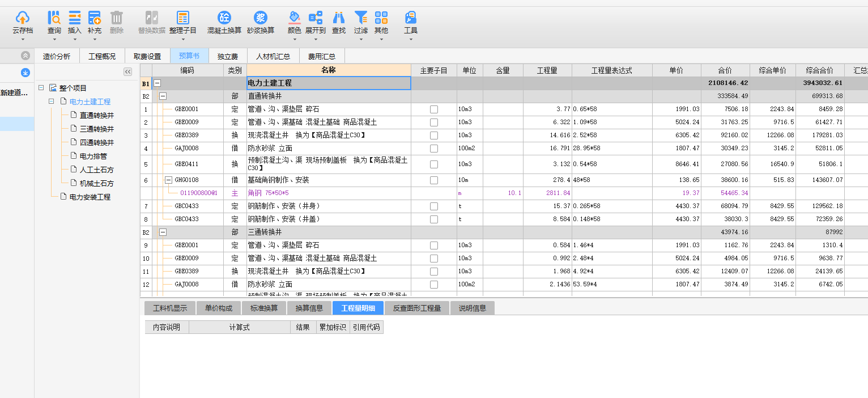Click the 删除 delete trash icon
Image resolution: width=868 pixels, height=398 pixels.
(117, 18)
